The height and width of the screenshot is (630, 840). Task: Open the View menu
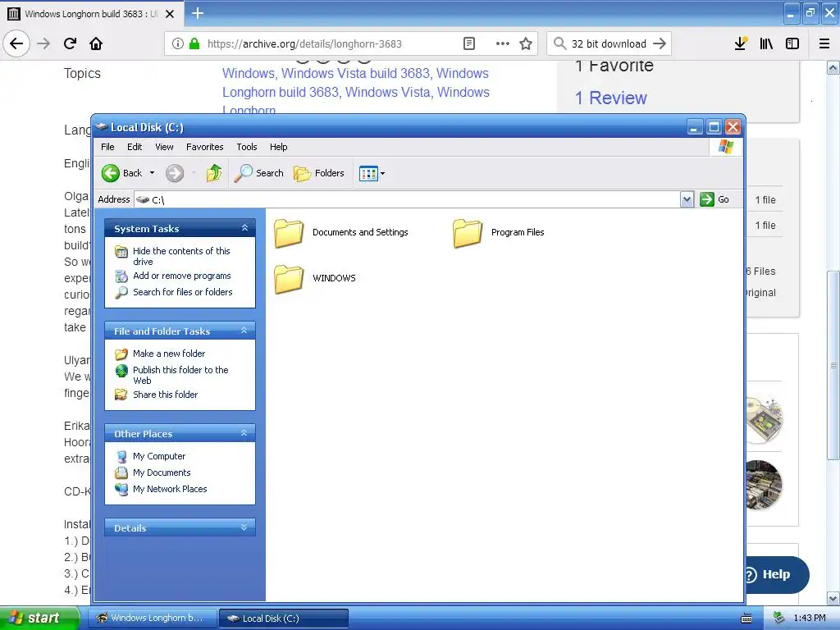point(164,147)
